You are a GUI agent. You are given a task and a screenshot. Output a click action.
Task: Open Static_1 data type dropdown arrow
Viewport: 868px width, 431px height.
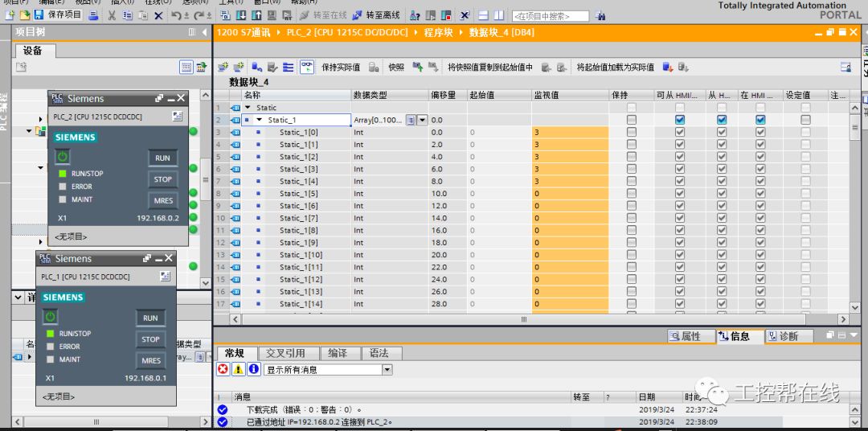click(x=423, y=120)
